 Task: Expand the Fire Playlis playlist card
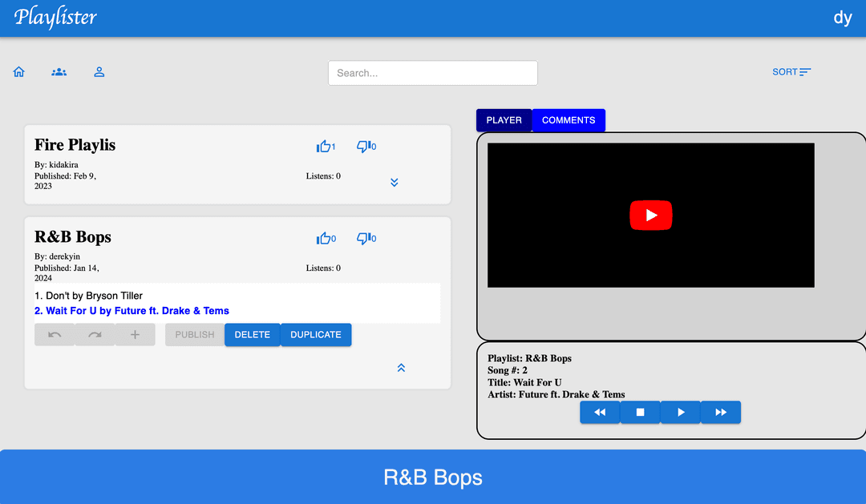(x=394, y=183)
